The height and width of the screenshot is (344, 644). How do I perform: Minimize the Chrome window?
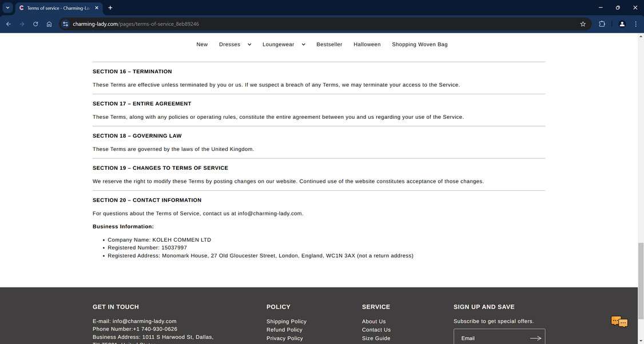601,7
